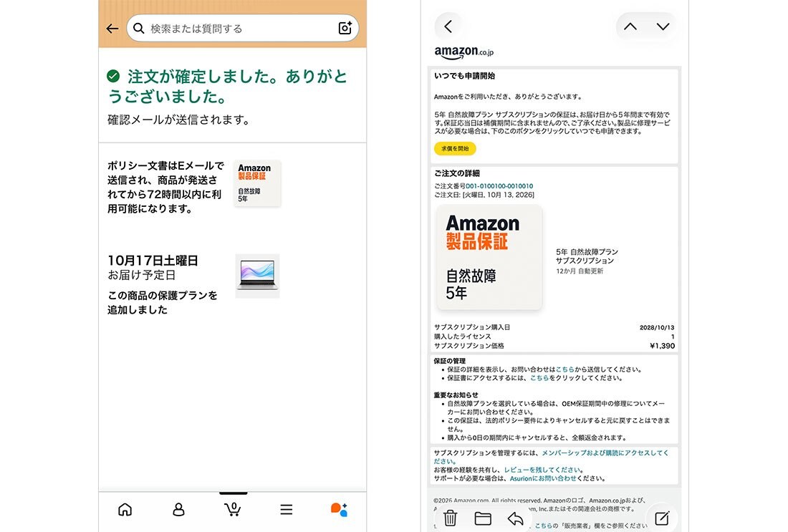Click the yellow 求償を開始 button

pos(455,149)
